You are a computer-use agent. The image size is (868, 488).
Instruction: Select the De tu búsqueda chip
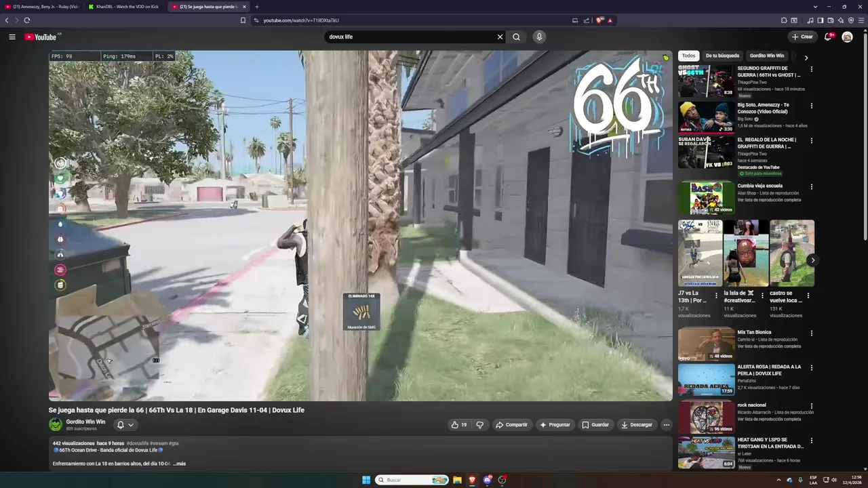[x=722, y=56]
